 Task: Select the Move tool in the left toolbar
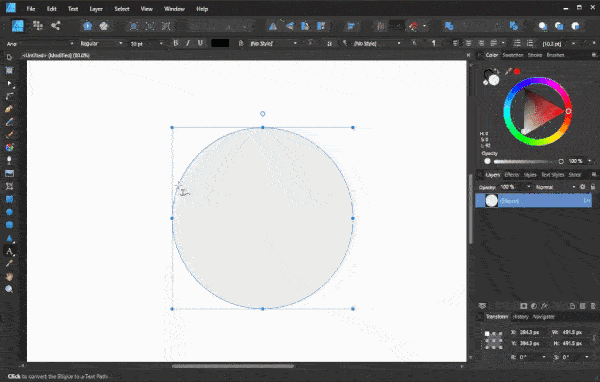point(10,57)
